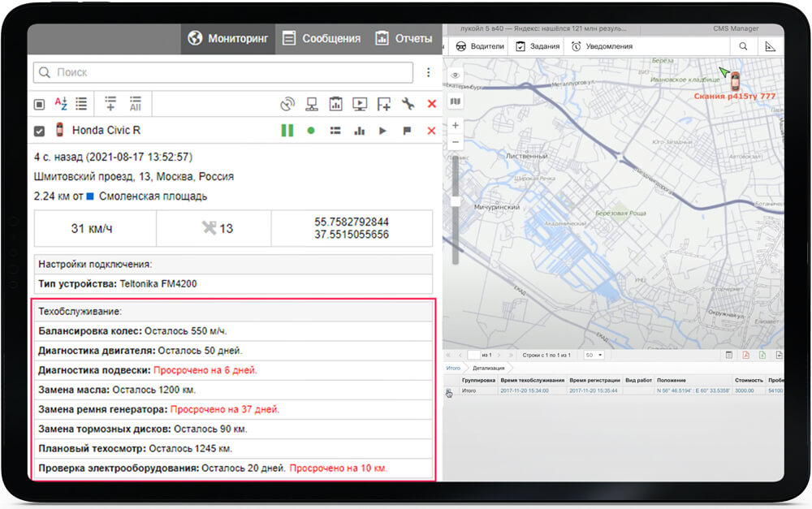Remove Honda Civic R with its red X
The width and height of the screenshot is (812, 509).
point(431,131)
